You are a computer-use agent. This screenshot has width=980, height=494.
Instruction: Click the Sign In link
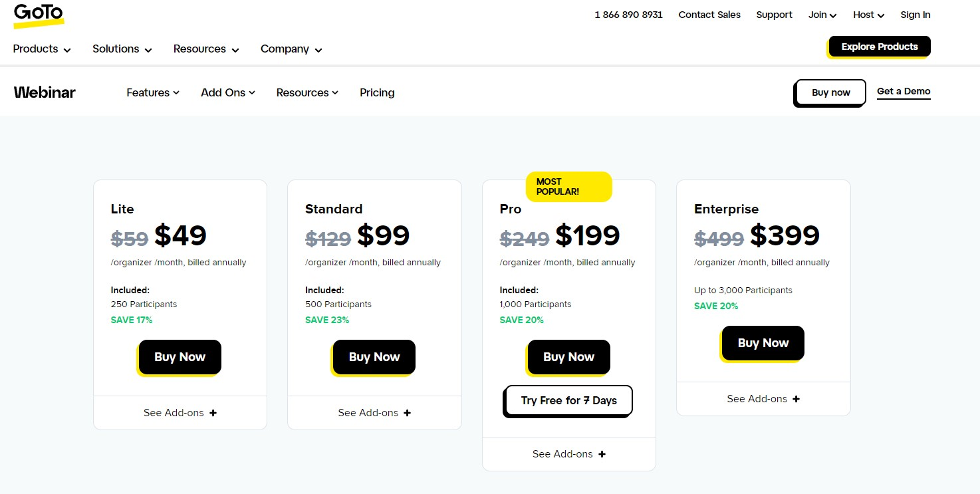tap(916, 15)
